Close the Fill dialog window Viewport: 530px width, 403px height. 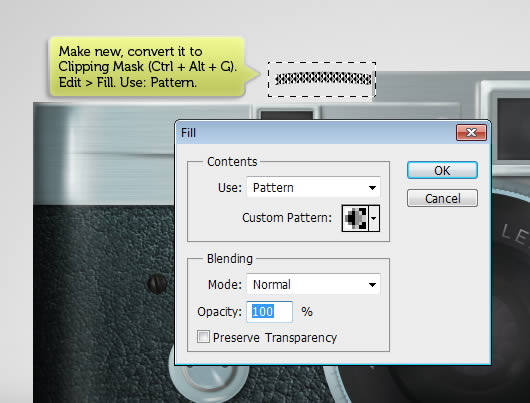(471, 132)
